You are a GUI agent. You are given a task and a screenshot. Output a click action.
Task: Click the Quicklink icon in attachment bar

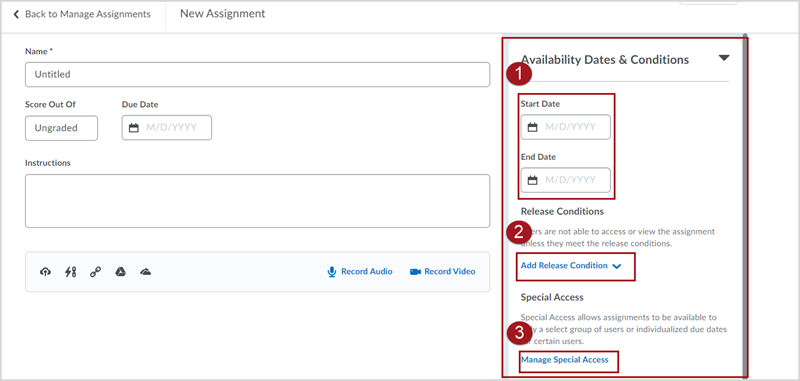click(70, 272)
